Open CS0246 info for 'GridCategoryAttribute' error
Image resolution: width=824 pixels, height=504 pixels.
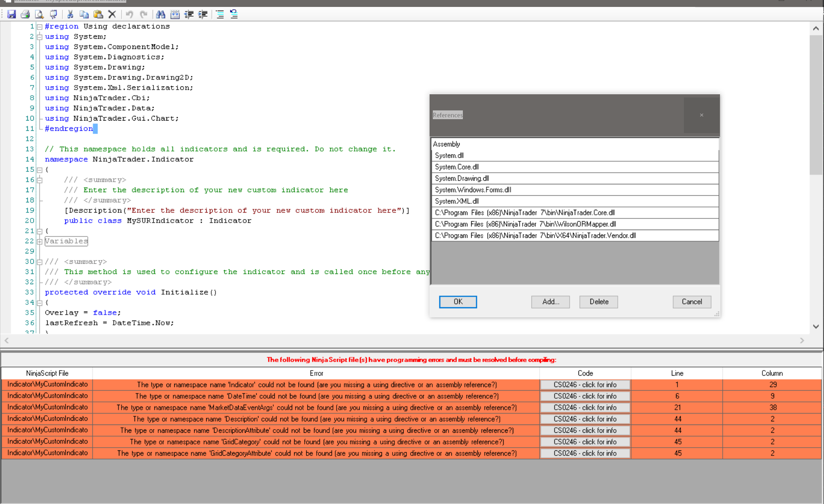tap(585, 453)
